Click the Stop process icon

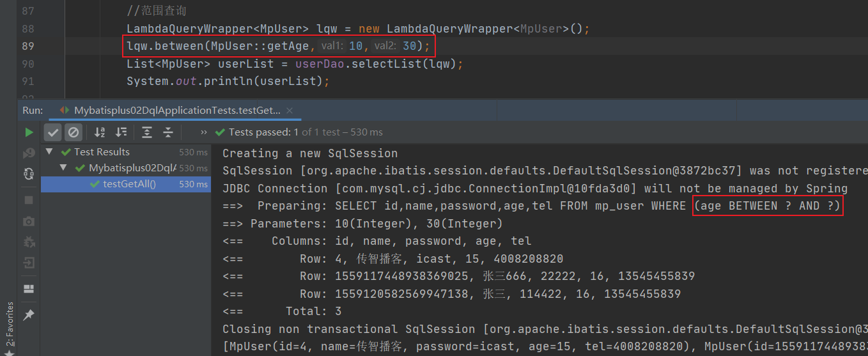[29, 200]
